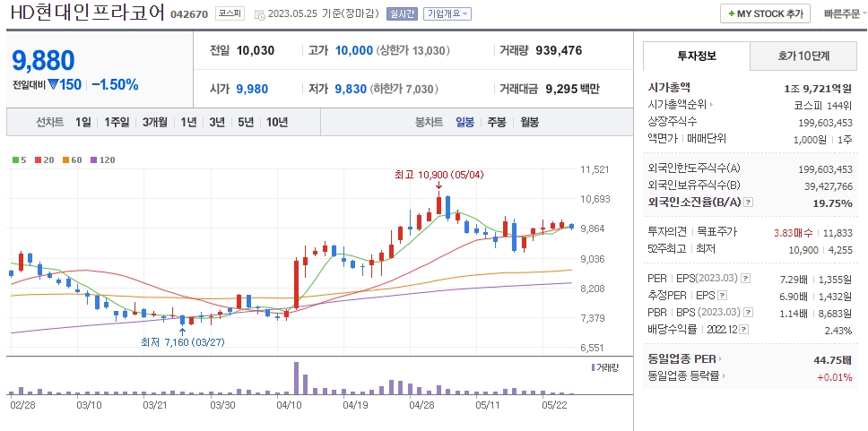Click the 동일업종 PER 44.75배 value

(x=833, y=359)
